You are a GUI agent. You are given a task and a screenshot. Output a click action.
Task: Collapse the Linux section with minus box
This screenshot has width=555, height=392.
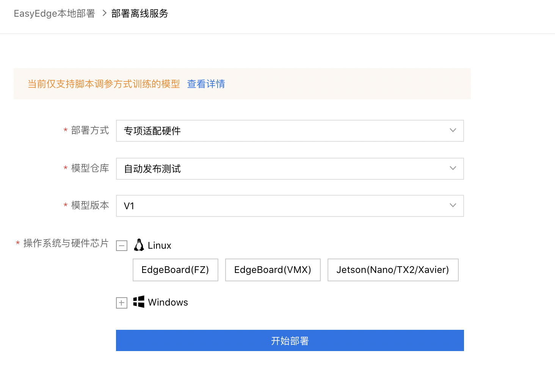(x=122, y=246)
